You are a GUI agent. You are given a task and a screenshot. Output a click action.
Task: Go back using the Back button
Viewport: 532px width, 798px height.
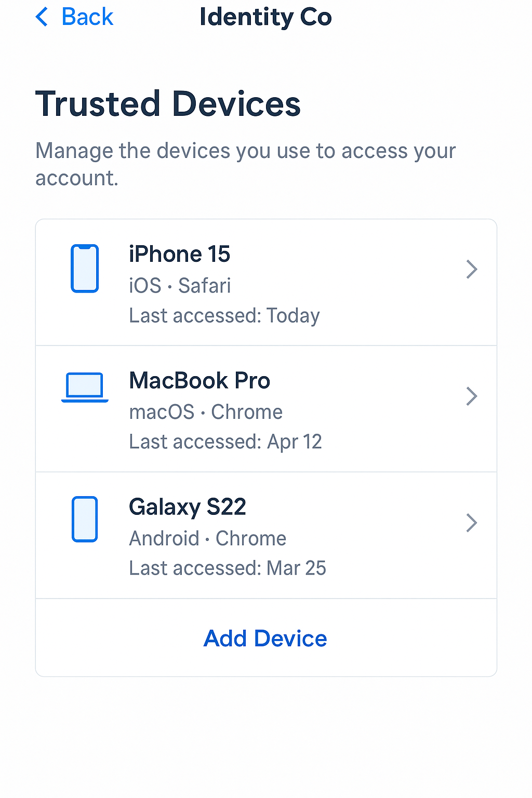click(73, 17)
